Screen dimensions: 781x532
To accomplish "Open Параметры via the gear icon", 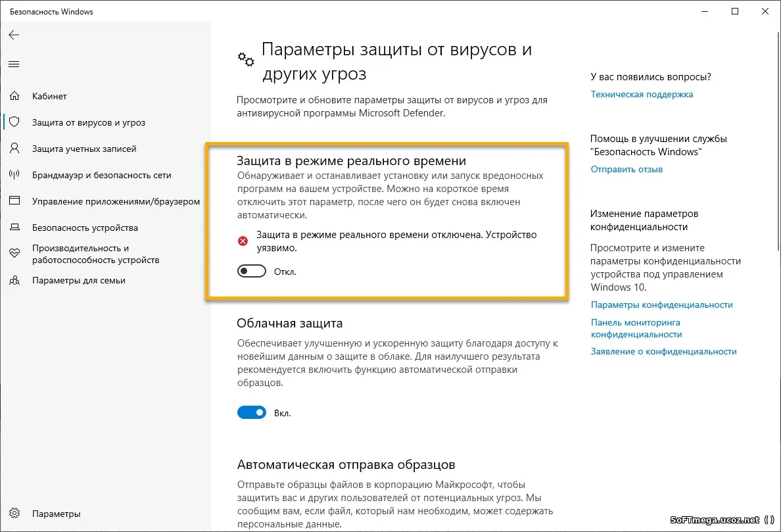I will [14, 514].
